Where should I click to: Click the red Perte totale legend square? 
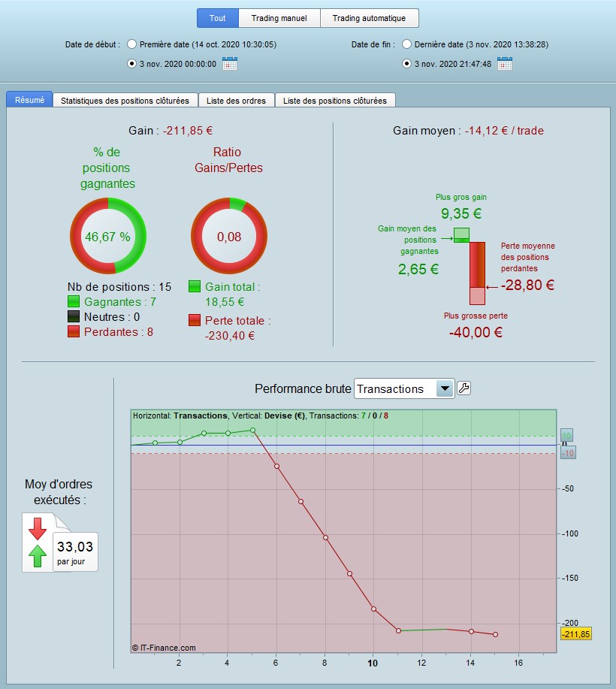(195, 320)
